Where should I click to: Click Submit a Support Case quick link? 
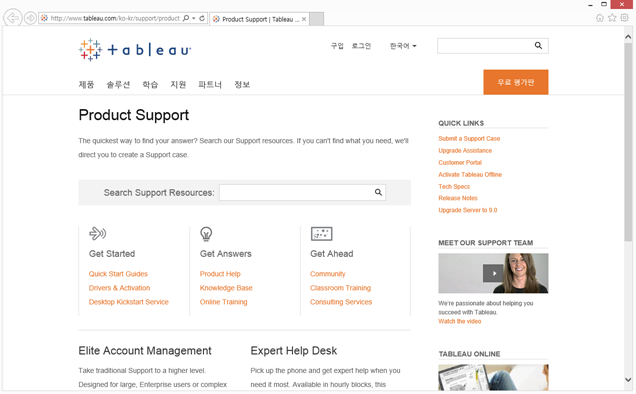[x=469, y=138]
